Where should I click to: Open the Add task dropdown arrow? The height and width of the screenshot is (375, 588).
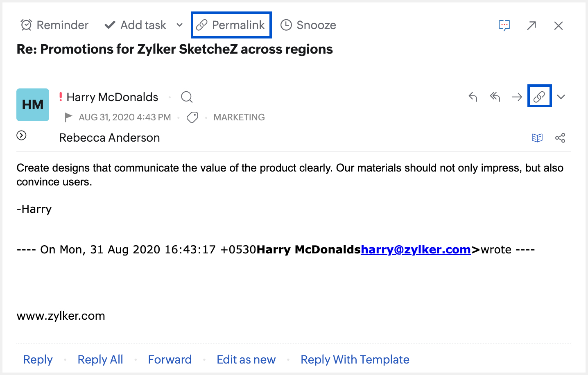(179, 25)
